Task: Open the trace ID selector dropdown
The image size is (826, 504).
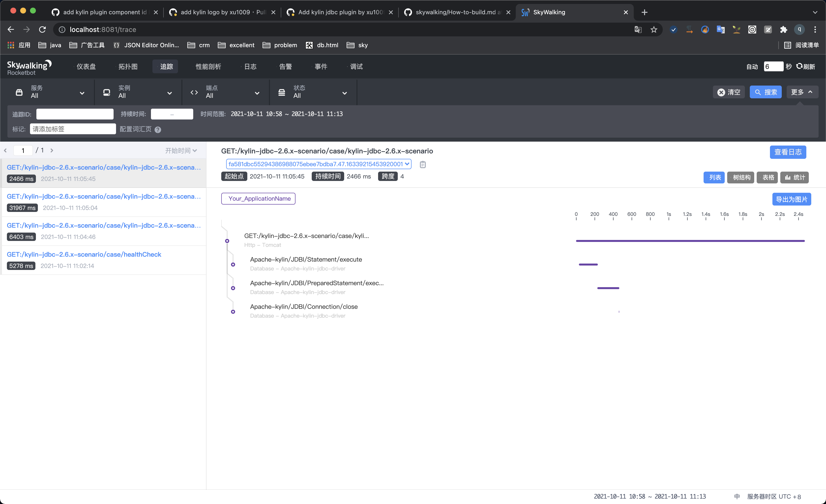Action: pyautogui.click(x=318, y=164)
